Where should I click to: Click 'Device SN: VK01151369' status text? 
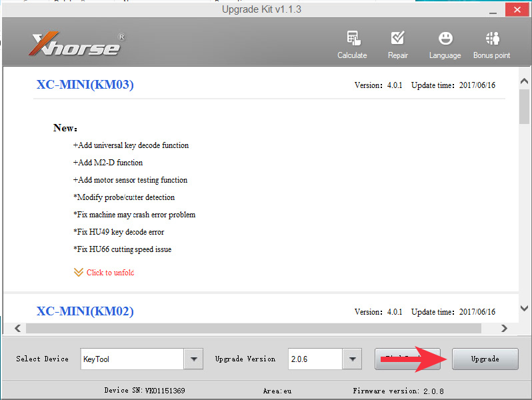click(145, 391)
